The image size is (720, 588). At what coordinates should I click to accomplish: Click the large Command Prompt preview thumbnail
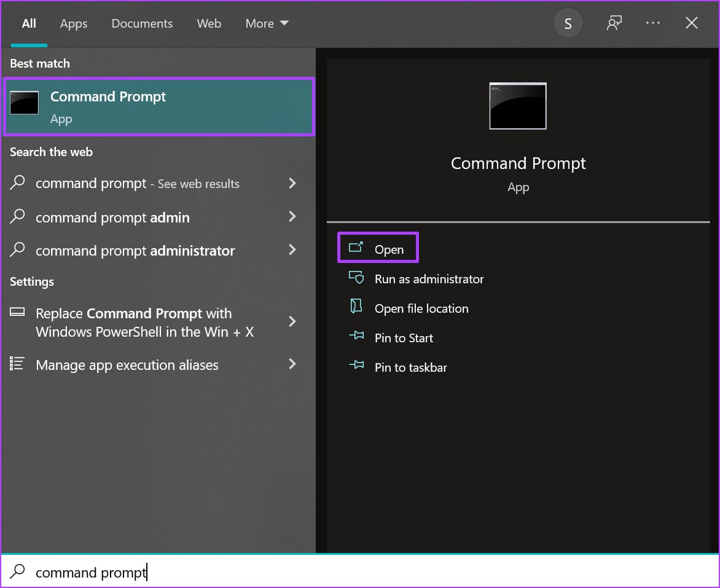pyautogui.click(x=518, y=106)
